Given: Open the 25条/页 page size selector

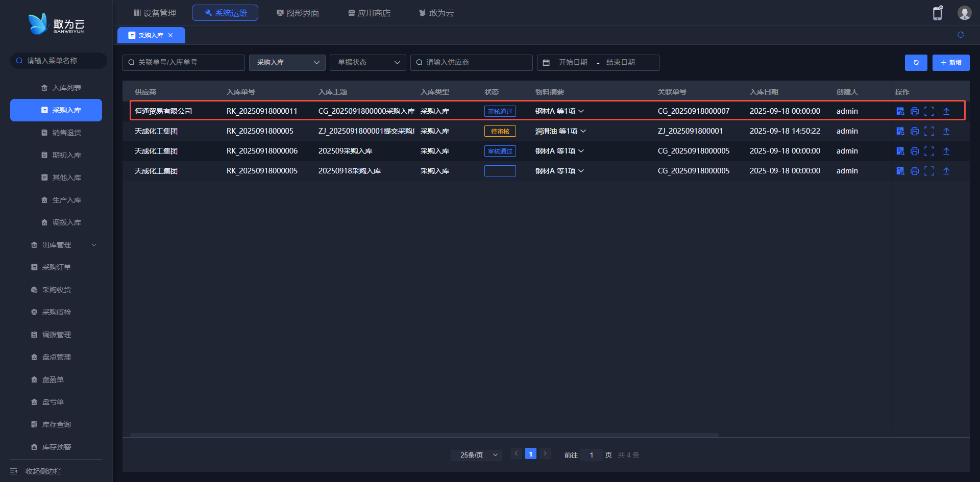Looking at the screenshot, I should coord(476,455).
